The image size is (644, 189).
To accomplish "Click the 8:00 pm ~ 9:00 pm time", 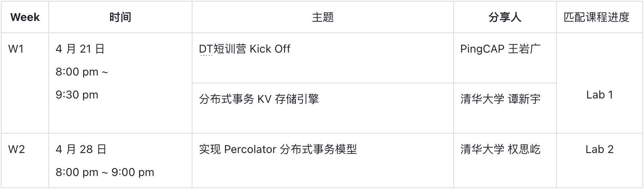I will tap(105, 172).
